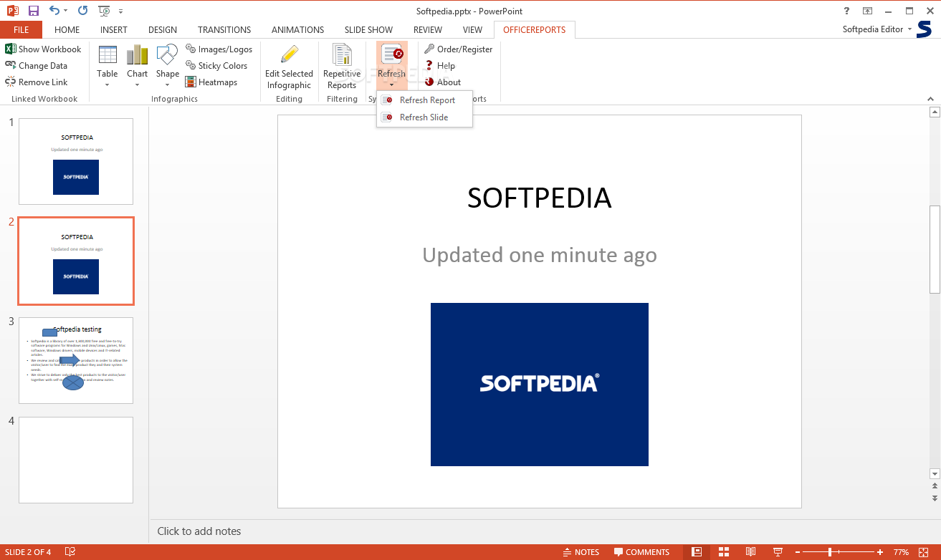
Task: Zoom in with plus button
Action: pyautogui.click(x=880, y=552)
